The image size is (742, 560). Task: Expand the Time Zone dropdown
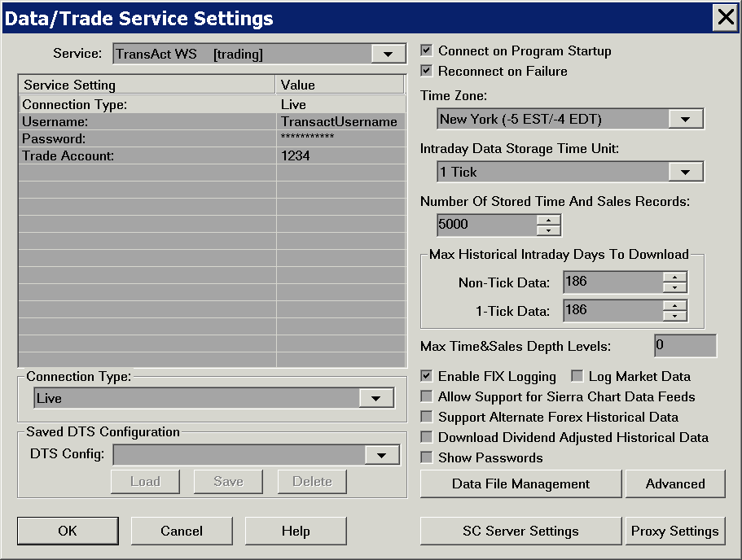[685, 119]
